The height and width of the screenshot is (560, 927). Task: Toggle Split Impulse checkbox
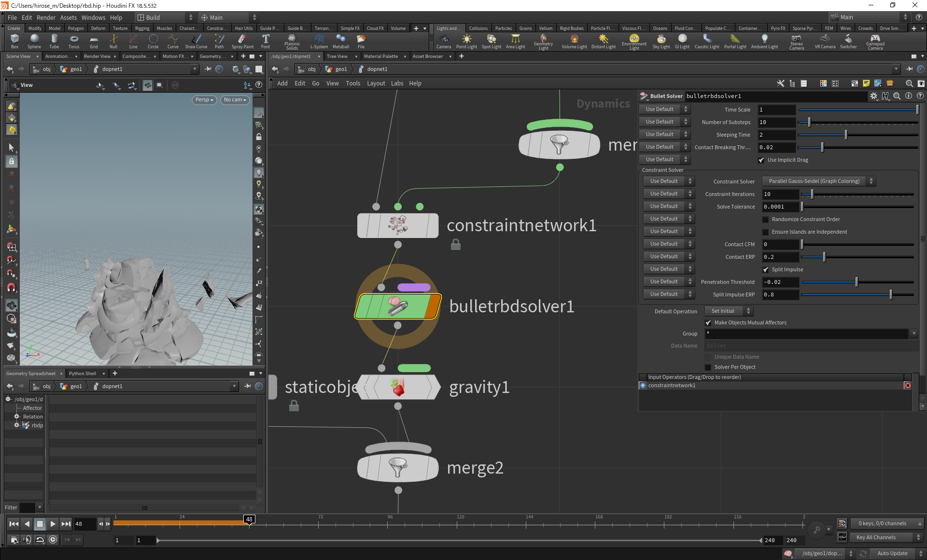point(765,270)
